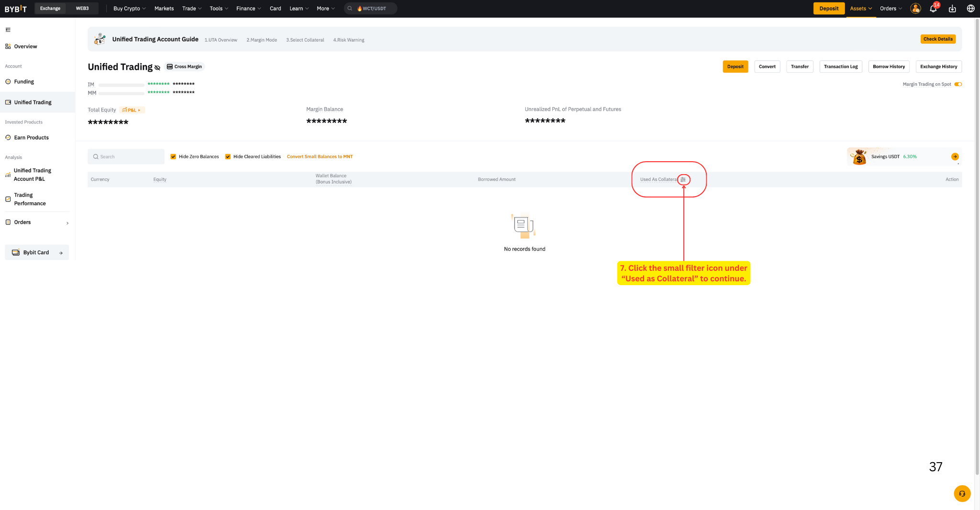Toggle balance visibility eye icon
Screen dimensions: 980x510
[157, 67]
